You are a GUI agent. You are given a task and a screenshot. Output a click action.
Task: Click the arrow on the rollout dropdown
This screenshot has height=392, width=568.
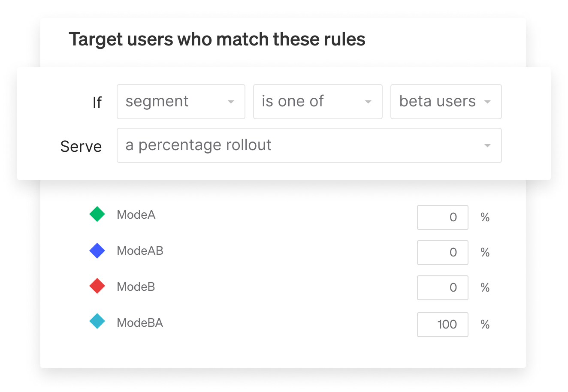pos(487,146)
